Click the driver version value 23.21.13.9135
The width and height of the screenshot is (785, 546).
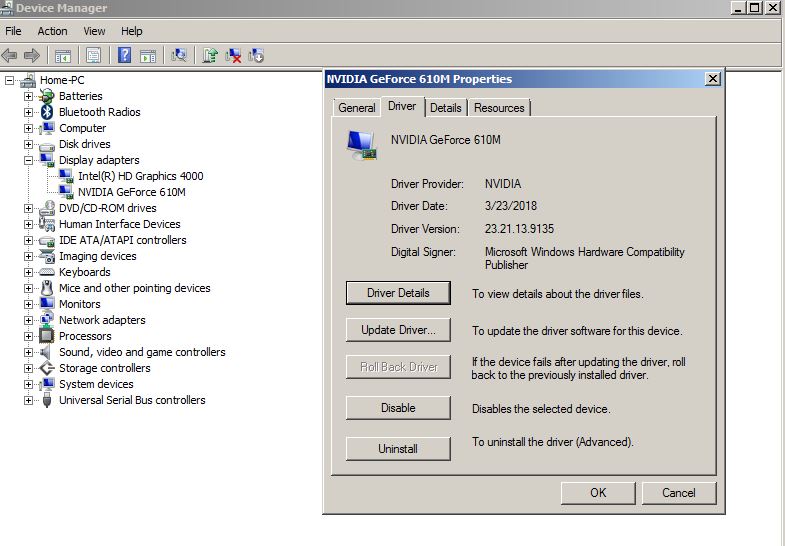(519, 229)
